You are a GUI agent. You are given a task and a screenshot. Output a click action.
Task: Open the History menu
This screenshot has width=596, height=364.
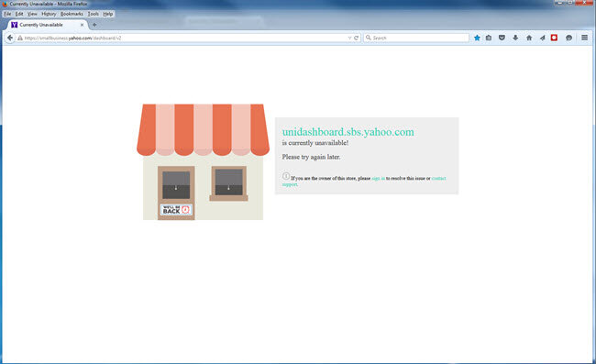point(49,14)
